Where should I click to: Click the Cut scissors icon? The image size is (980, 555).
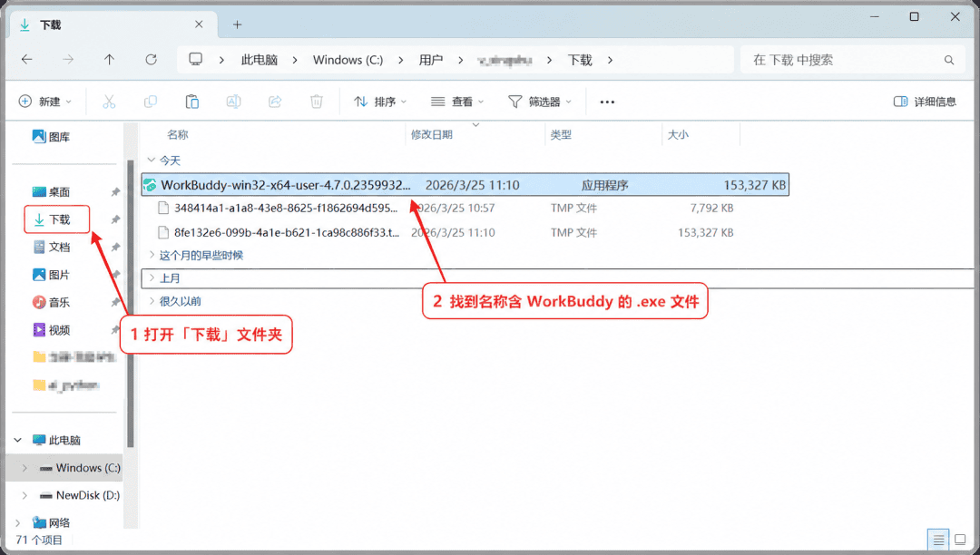(109, 102)
